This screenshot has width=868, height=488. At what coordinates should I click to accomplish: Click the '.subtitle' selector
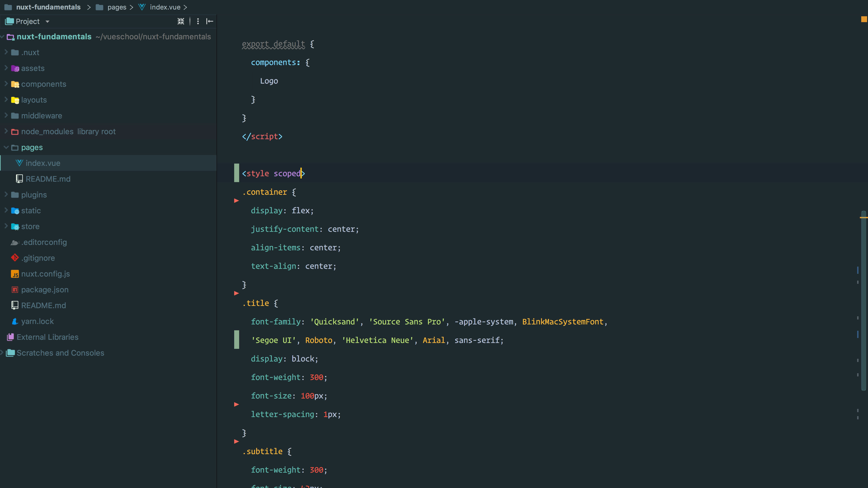tap(262, 451)
